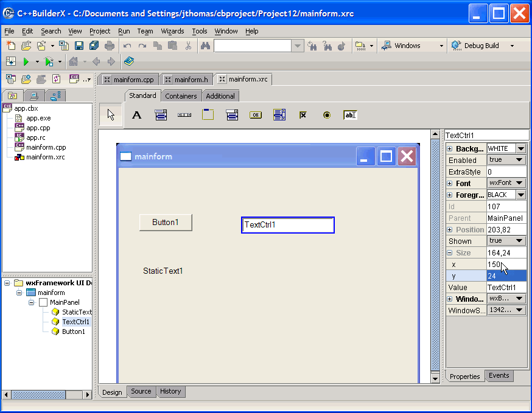
Task: Select the OK button component
Action: (x=256, y=115)
